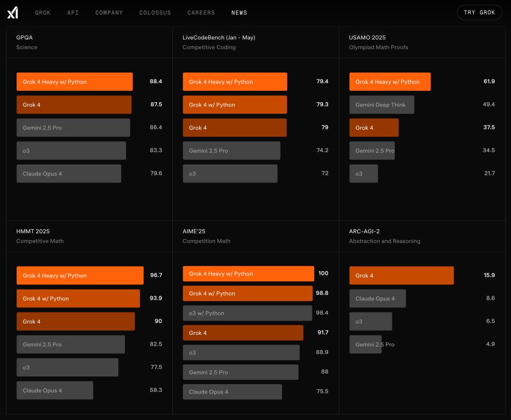Click the o3 bar in USAMO 2025
511x420 pixels.
click(x=364, y=174)
